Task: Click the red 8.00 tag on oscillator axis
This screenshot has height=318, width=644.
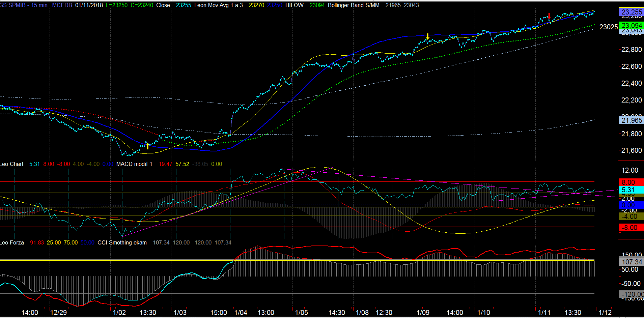Action: coord(632,182)
